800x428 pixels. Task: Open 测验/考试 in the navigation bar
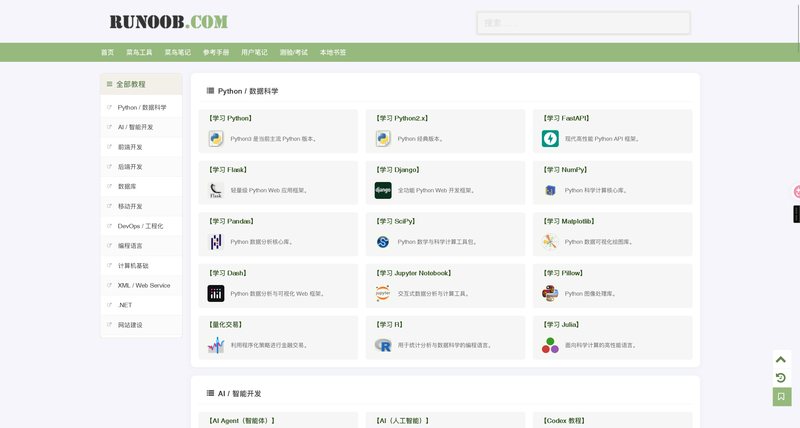point(293,53)
